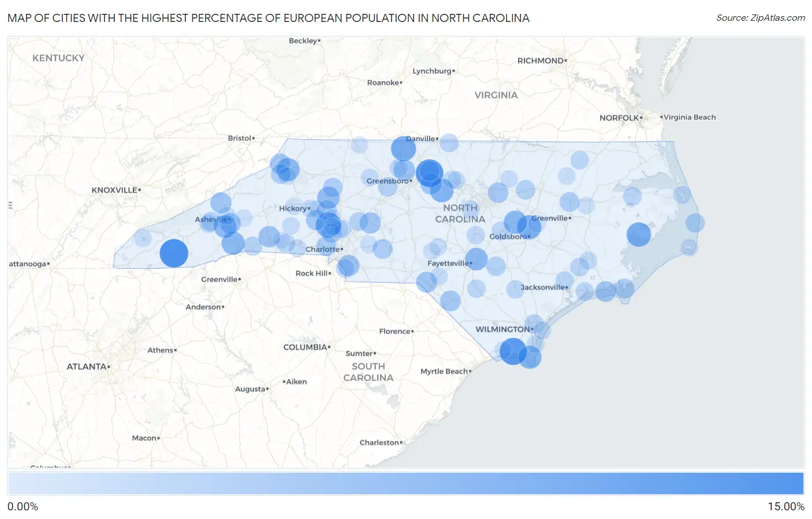812x519 pixels.
Task: Click the dark bubble in far western North Carolina
Action: 174,253
